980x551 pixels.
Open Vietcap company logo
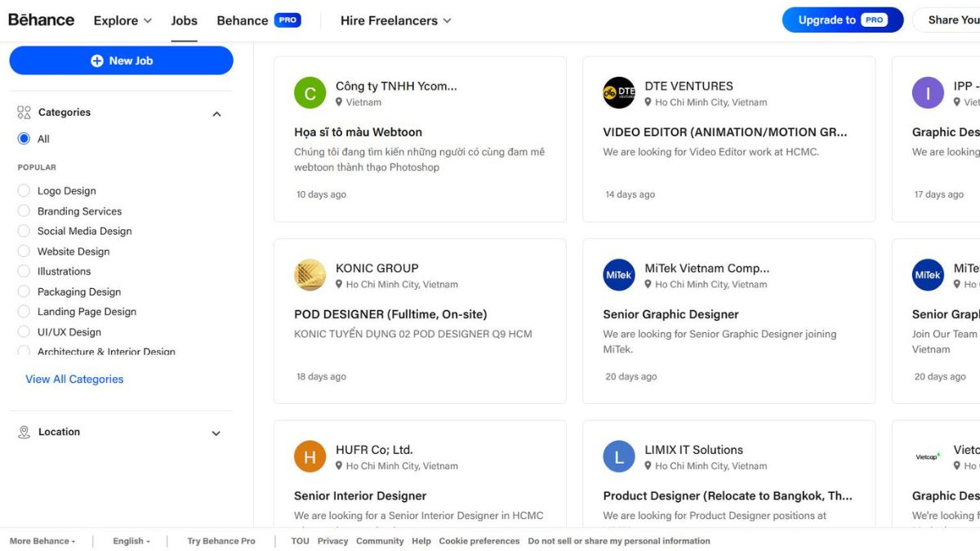(x=928, y=457)
